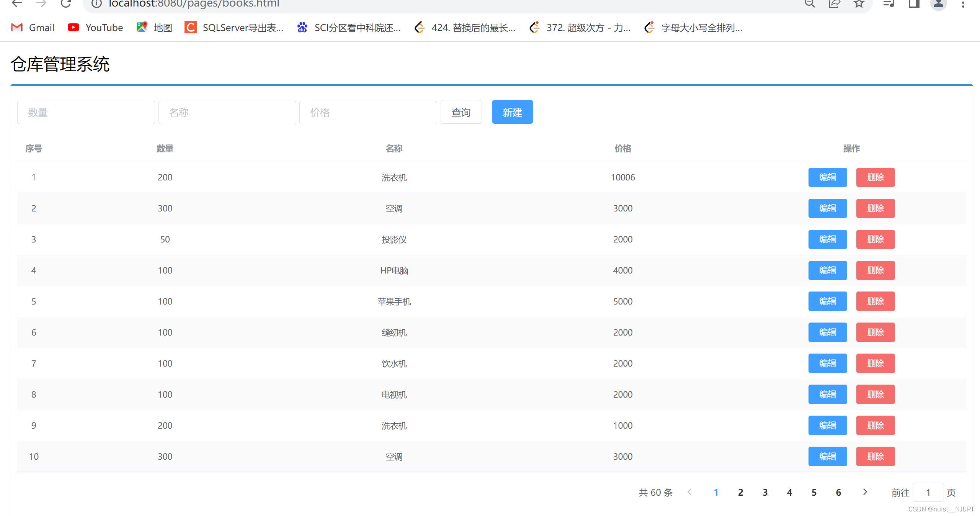Viewport: 980px width, 516px height.
Task: Open the YouTube bookmark
Action: coord(95,28)
